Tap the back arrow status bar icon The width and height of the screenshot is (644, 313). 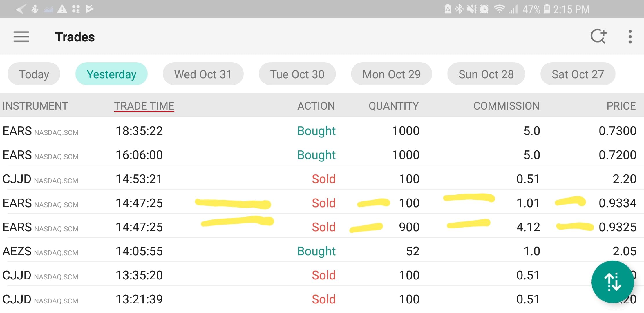(x=21, y=9)
